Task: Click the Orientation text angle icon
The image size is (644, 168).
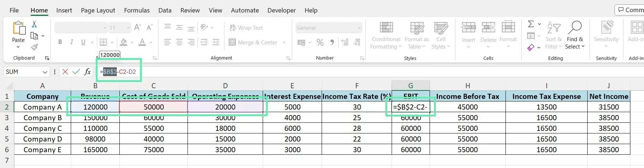Action: point(204,27)
